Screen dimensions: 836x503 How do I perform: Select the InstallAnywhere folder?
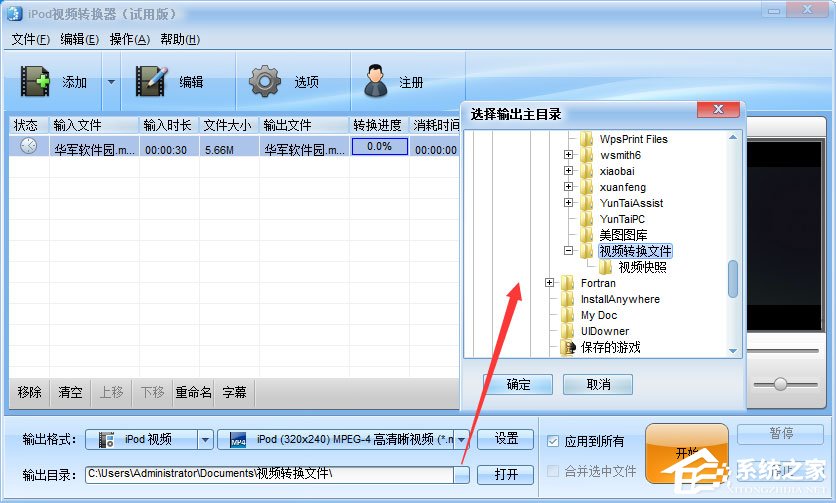coord(620,299)
